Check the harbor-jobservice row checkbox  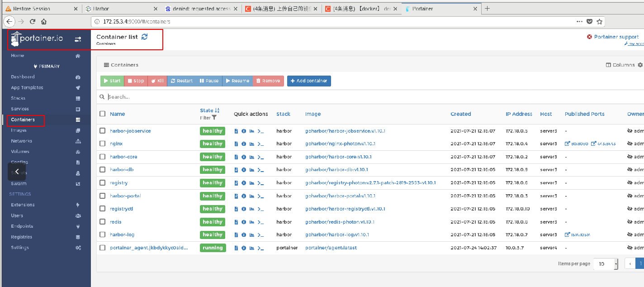pyautogui.click(x=103, y=131)
